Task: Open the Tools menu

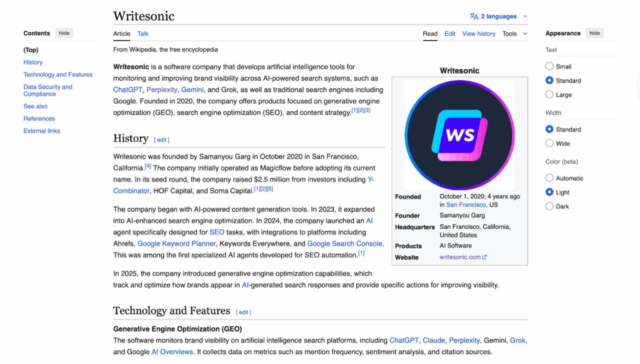Action: tap(515, 34)
